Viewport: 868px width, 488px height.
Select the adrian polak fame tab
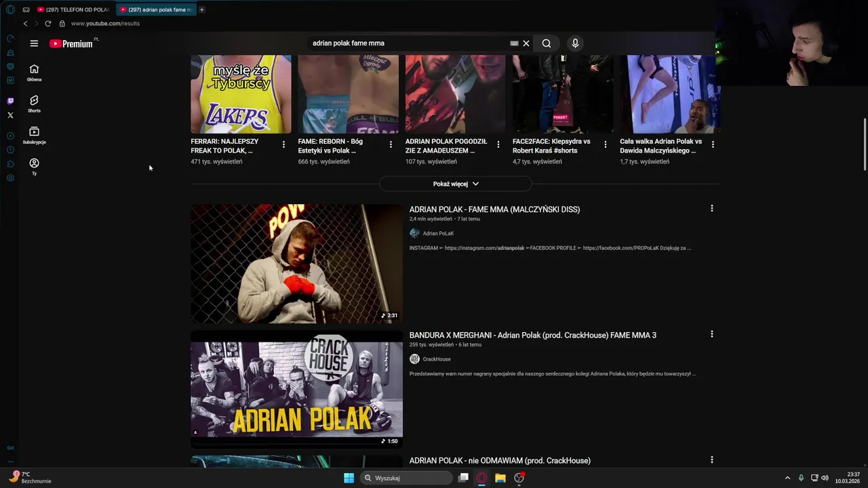[x=156, y=9]
